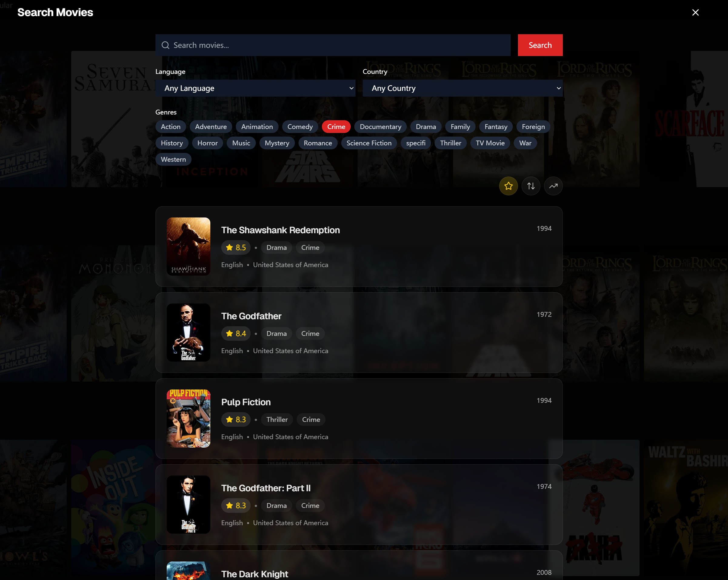Click the trending arrow sort icon
Image resolution: width=728 pixels, height=580 pixels.
[x=553, y=186]
